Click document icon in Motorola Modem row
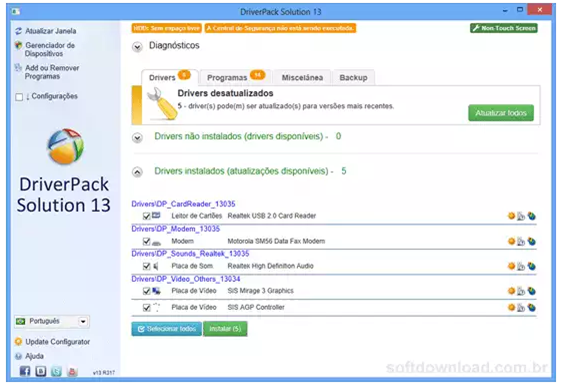This screenshot has height=390, width=561. pyautogui.click(x=521, y=242)
